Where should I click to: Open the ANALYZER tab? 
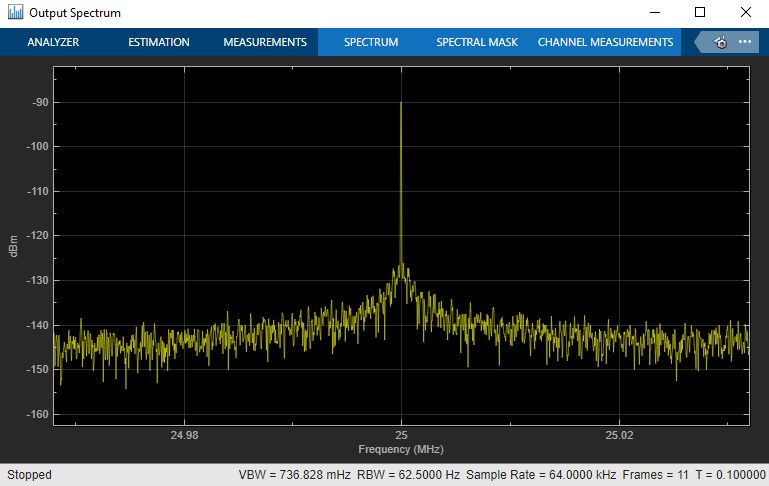53,42
